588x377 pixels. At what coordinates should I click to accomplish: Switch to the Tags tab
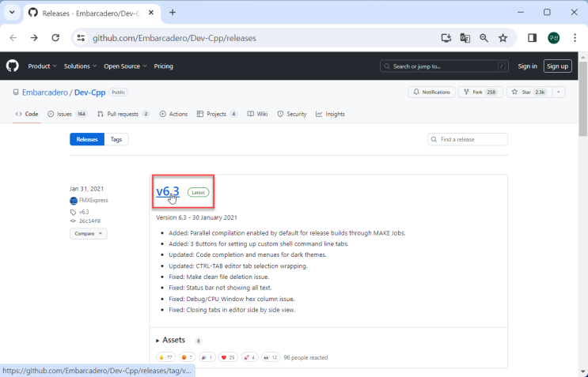point(116,139)
